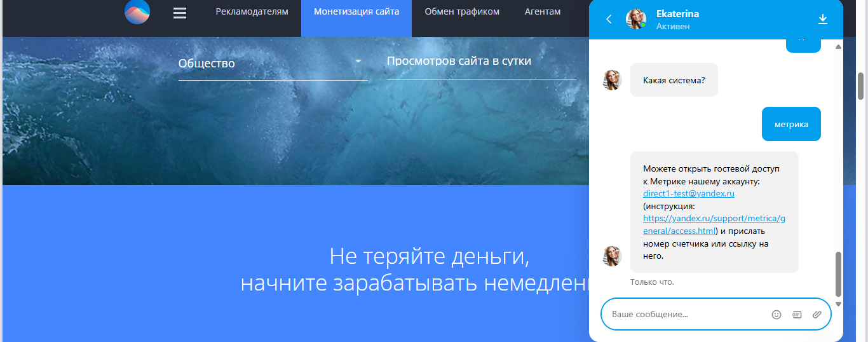The height and width of the screenshot is (342, 868).
Task: Click the site logo in the header
Action: (x=137, y=11)
